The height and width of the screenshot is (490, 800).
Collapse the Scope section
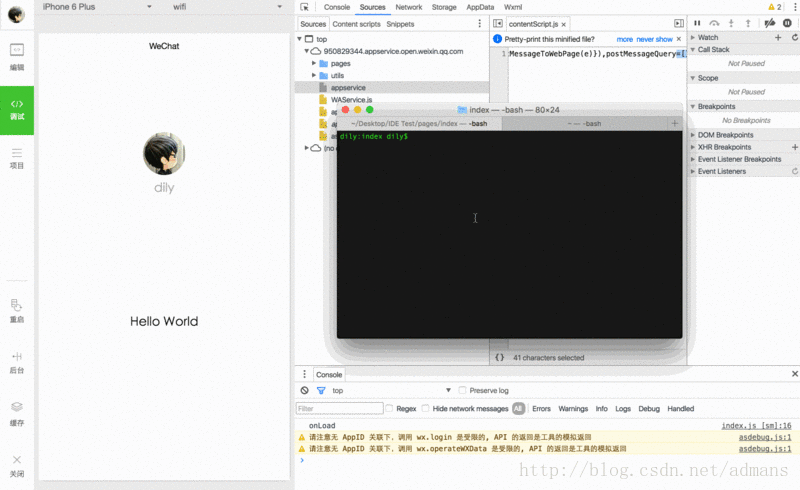693,78
